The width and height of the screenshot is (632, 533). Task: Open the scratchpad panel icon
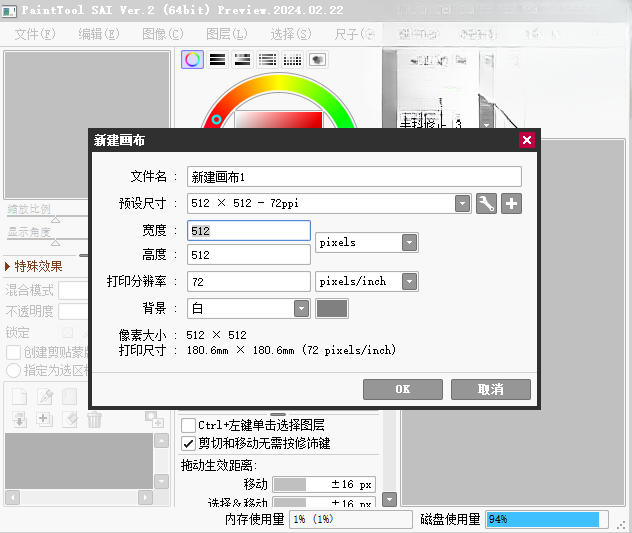tap(317, 60)
